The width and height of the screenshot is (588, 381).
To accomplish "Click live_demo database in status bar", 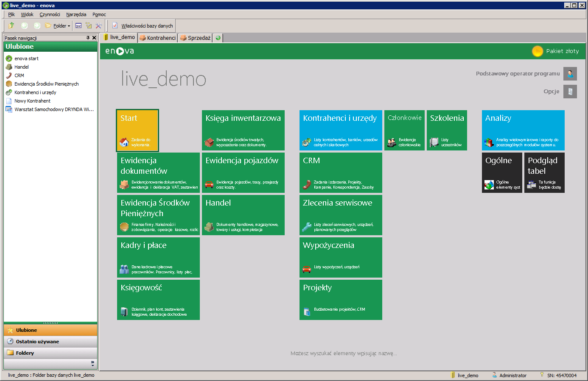I will pyautogui.click(x=464, y=375).
